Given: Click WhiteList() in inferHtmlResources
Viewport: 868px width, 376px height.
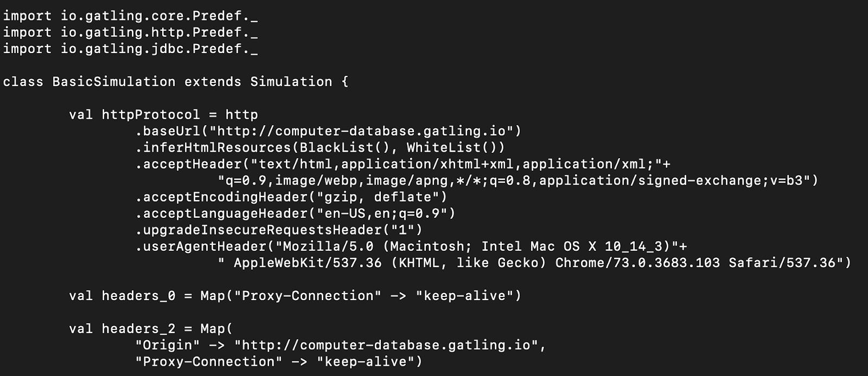Looking at the screenshot, I should pyautogui.click(x=451, y=147).
